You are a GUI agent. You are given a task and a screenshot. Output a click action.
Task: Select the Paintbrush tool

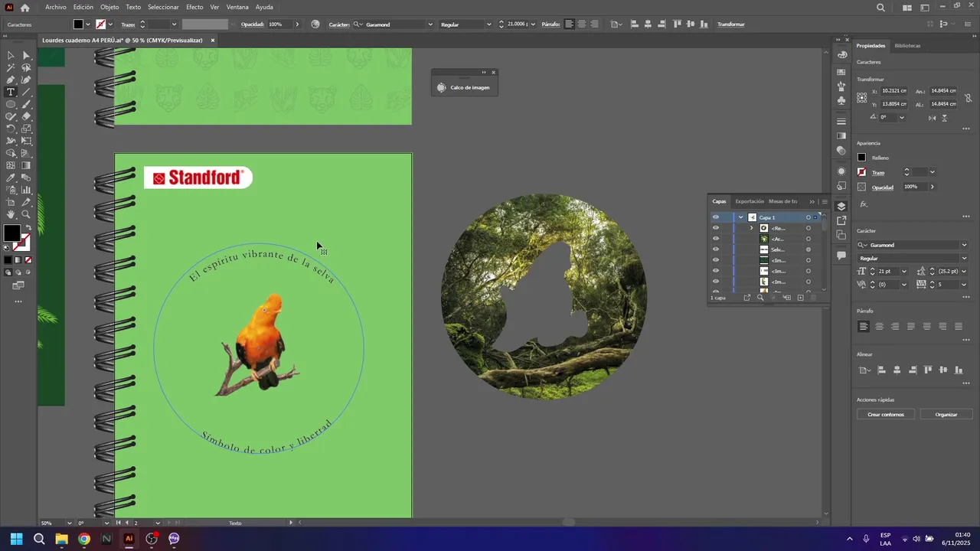(x=26, y=104)
